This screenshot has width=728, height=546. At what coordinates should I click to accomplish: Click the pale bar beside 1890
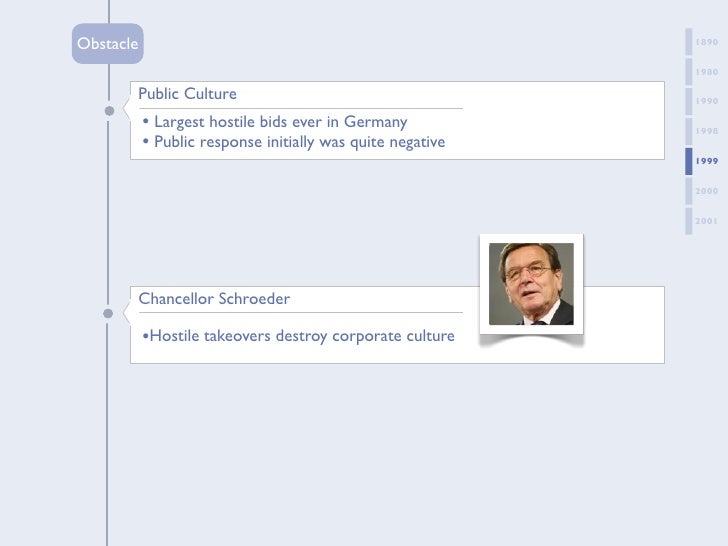(688, 43)
